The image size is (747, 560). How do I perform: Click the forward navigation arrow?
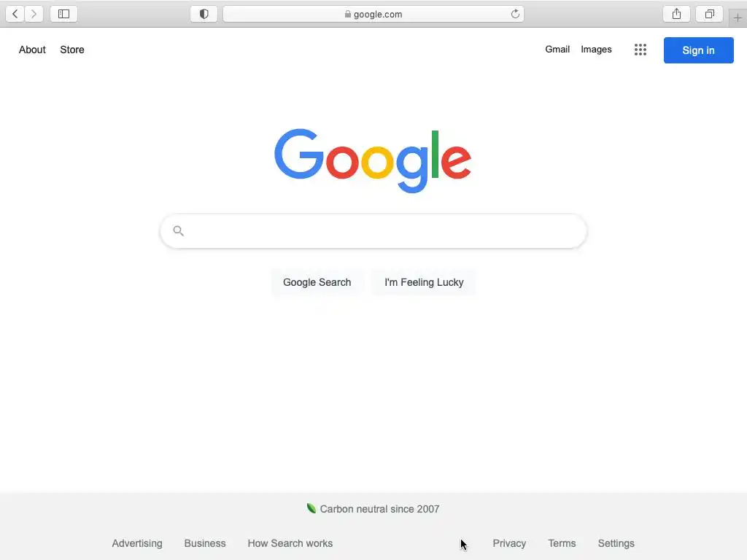[x=34, y=14]
